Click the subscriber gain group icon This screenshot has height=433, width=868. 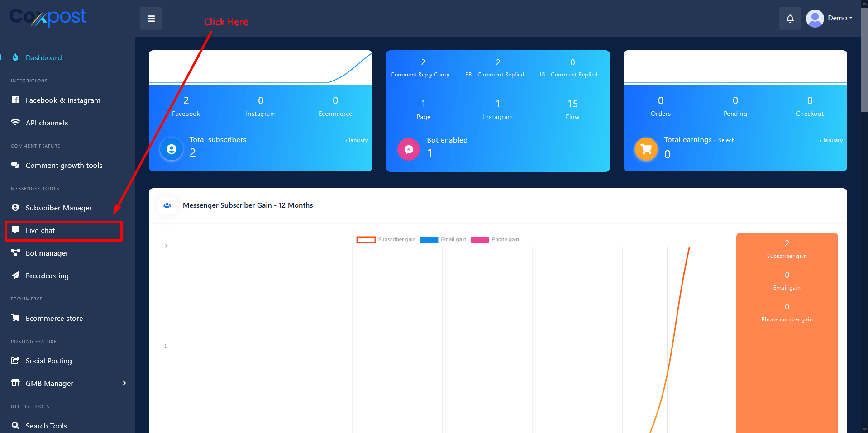pos(167,205)
